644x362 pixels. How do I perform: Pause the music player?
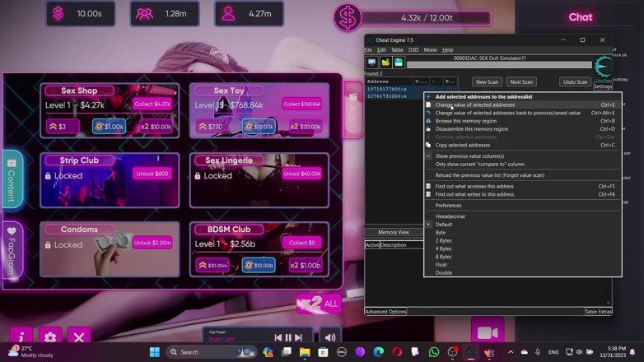tap(288, 337)
